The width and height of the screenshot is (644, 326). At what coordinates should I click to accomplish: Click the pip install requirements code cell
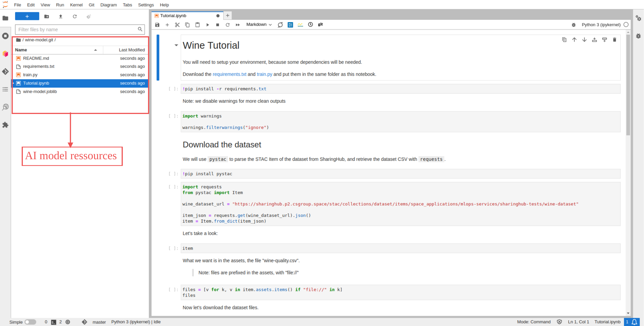tap(400, 89)
